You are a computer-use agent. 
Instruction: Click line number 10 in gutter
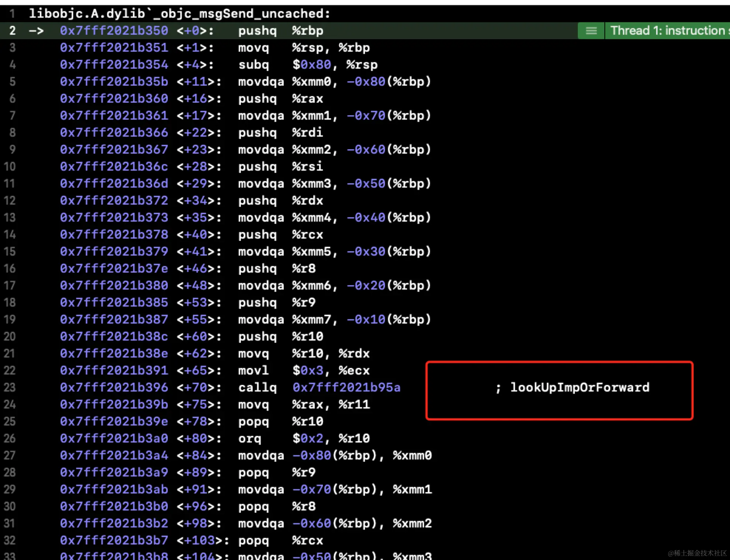point(10,167)
